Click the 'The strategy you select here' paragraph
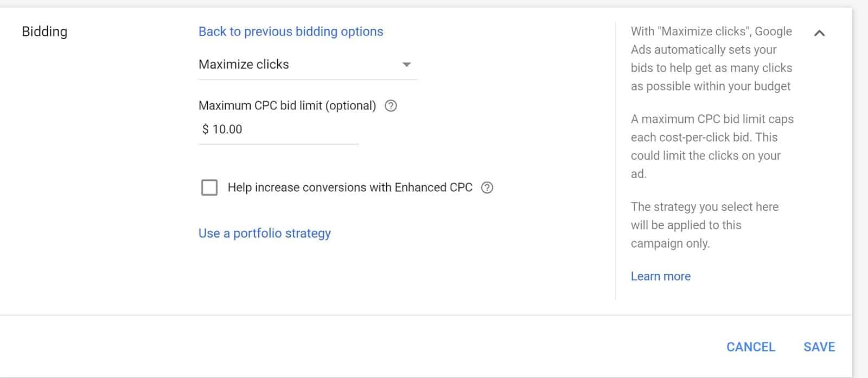The image size is (868, 378). (x=704, y=225)
